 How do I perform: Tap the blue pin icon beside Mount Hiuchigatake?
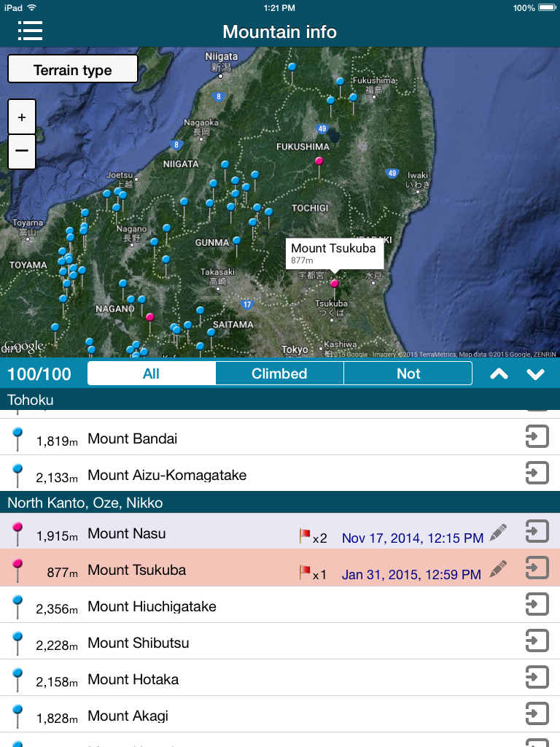pyautogui.click(x=17, y=607)
